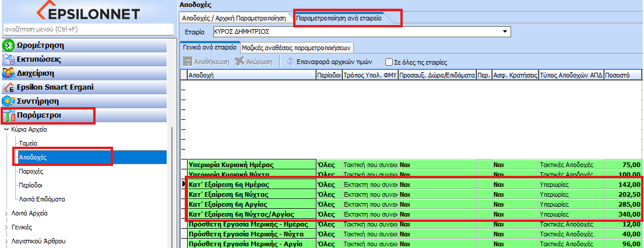Click the Epsilonnet logo

tap(89, 12)
